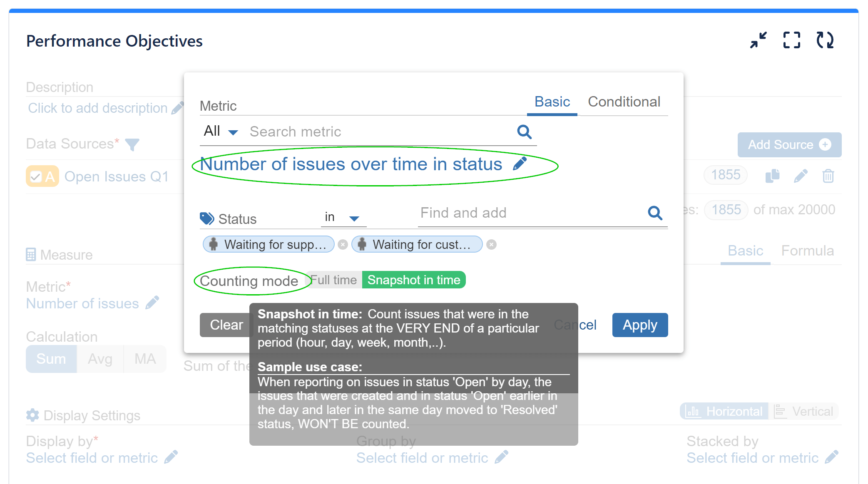Apply the metric configuration
Image resolution: width=868 pixels, height=484 pixels.
(x=639, y=325)
